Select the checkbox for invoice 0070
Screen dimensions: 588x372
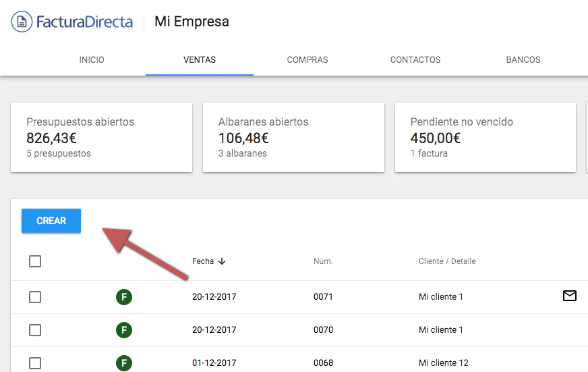click(x=35, y=330)
